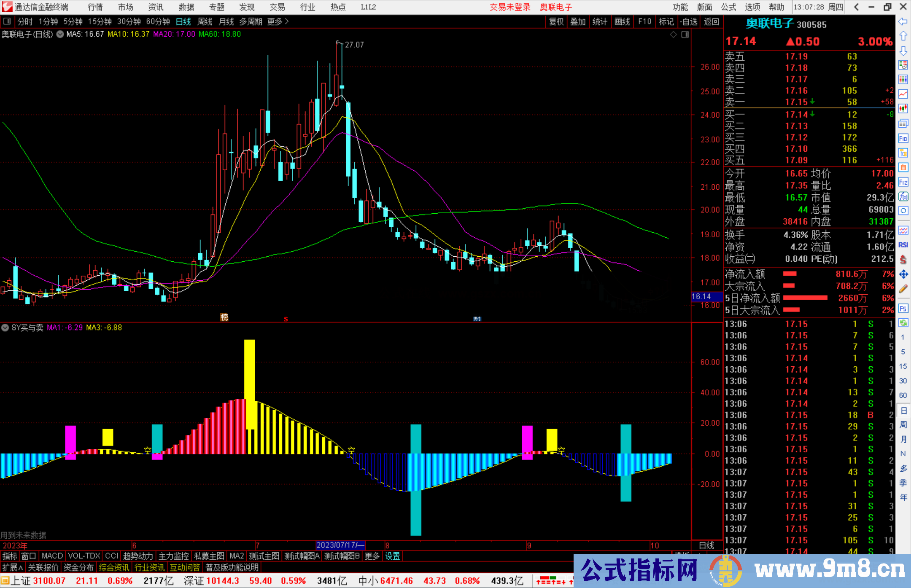Select the pencil drawing tool icon

point(903,289)
